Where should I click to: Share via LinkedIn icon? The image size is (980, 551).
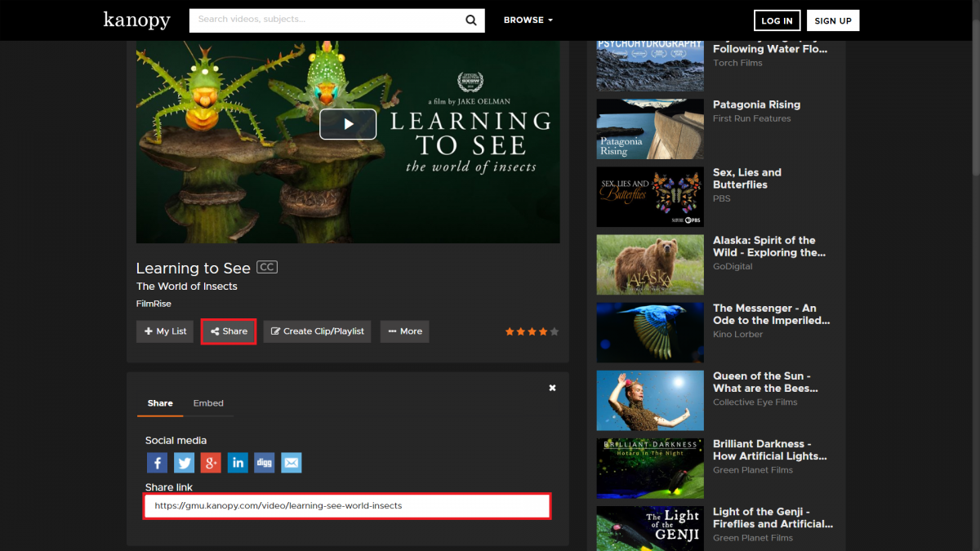pyautogui.click(x=238, y=463)
